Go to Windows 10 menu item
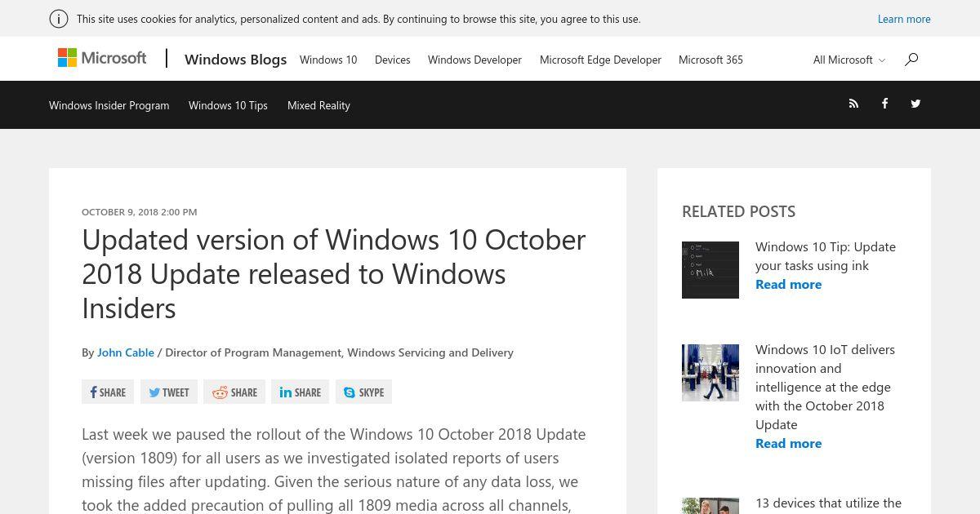The height and width of the screenshot is (514, 980). click(x=328, y=60)
